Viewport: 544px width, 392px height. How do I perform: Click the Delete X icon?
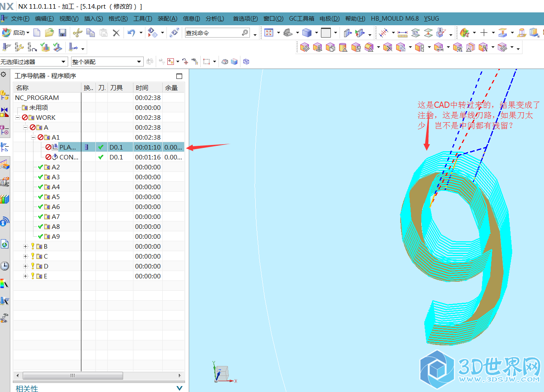pos(116,33)
